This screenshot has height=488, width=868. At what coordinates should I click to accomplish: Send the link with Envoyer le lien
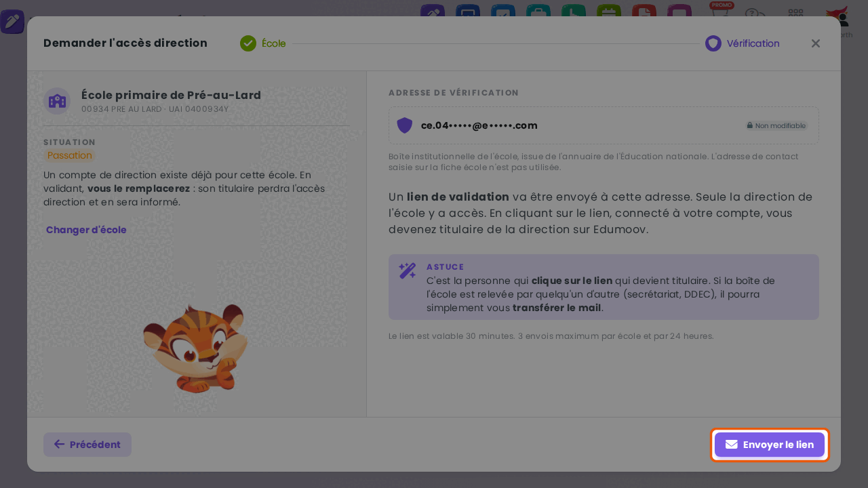pyautogui.click(x=770, y=445)
